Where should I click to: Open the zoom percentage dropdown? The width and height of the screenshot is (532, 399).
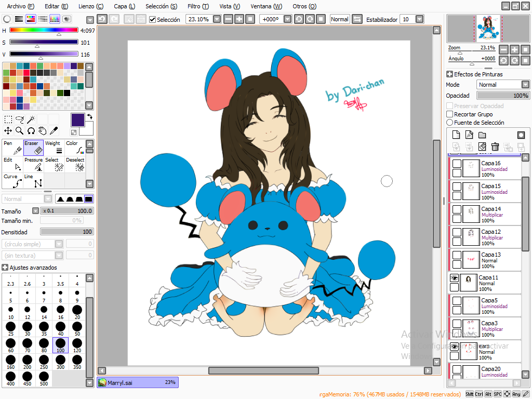pos(217,19)
